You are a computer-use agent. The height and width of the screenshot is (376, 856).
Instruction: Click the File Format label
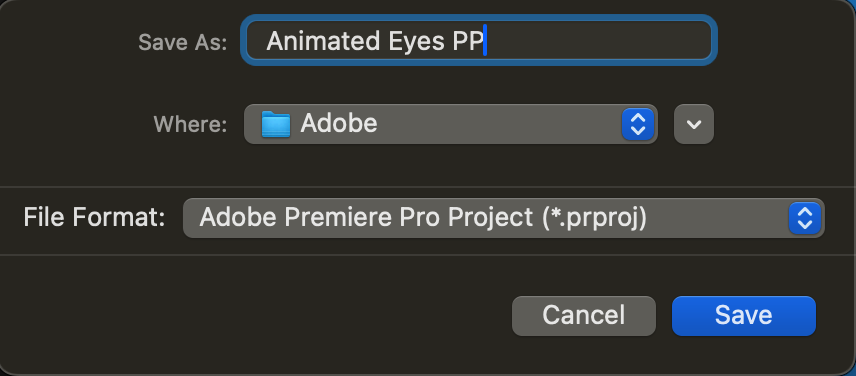[94, 218]
